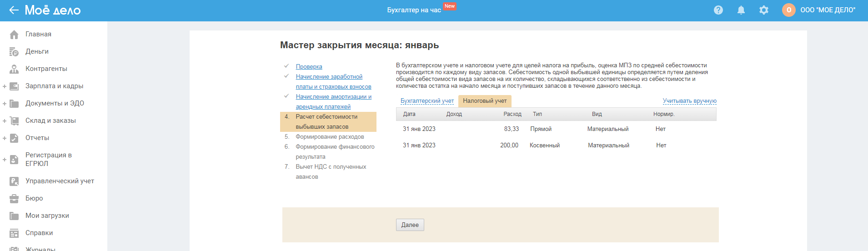Open Начисление амортизации step link
Viewport: 868px width, 251px height.
pyautogui.click(x=333, y=102)
